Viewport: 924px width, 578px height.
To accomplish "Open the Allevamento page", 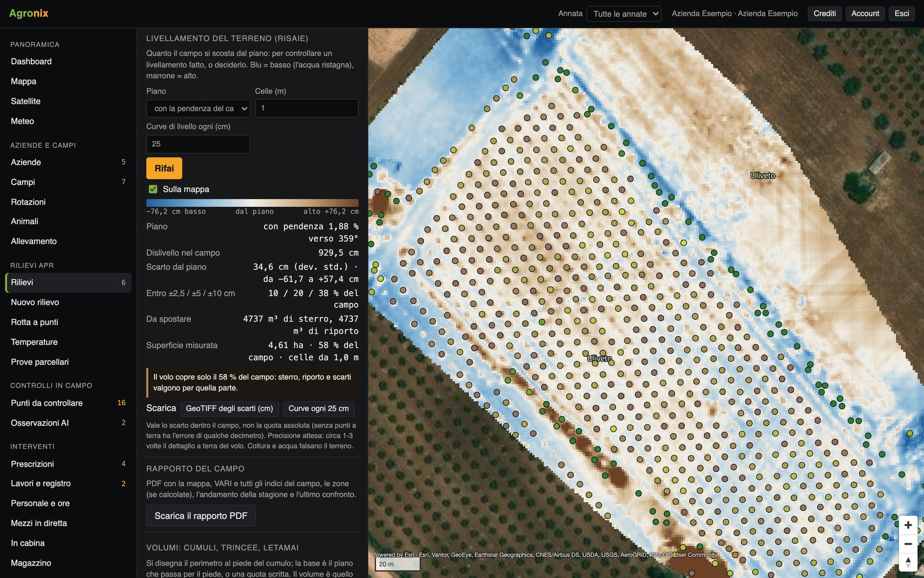I will point(68,241).
